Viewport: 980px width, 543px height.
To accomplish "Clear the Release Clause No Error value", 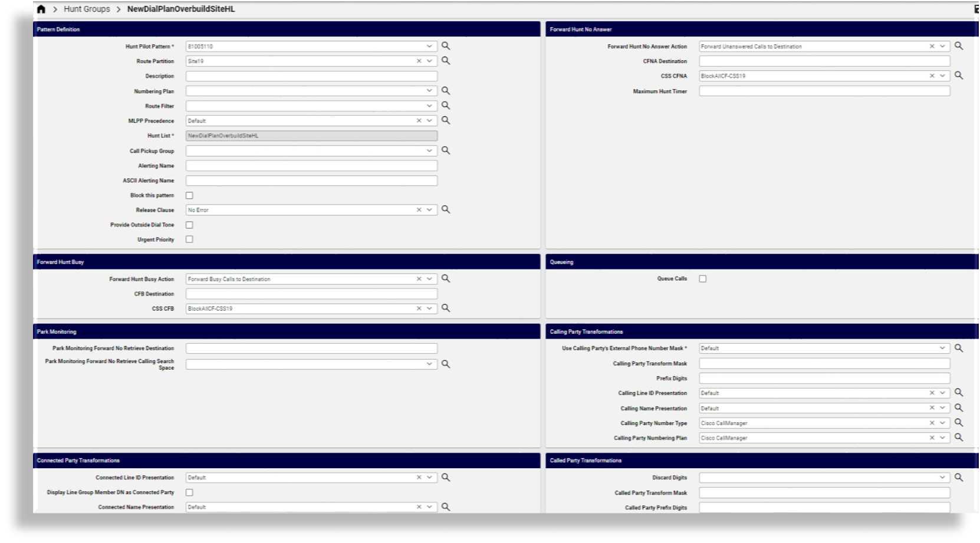I will coord(419,210).
